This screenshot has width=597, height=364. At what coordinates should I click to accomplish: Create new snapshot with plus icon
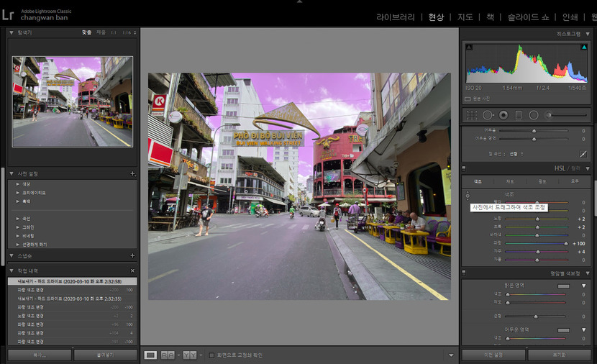click(x=132, y=255)
